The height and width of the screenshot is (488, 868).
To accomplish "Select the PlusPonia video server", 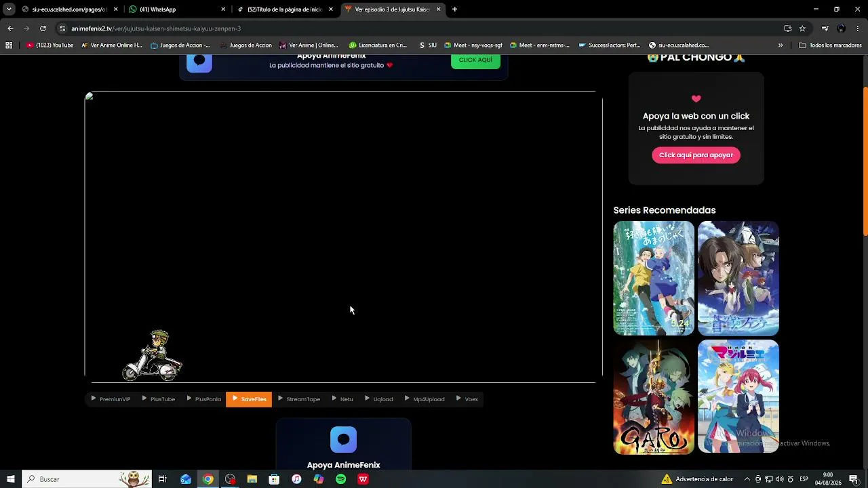I will coord(203,399).
